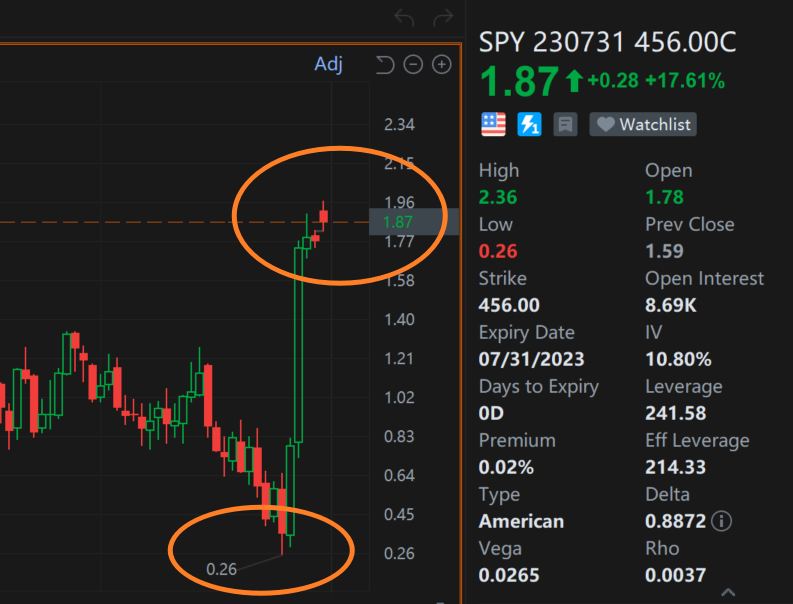Click the current price 1.87 headline
Viewport: 793px width, 604px height.
[x=519, y=81]
